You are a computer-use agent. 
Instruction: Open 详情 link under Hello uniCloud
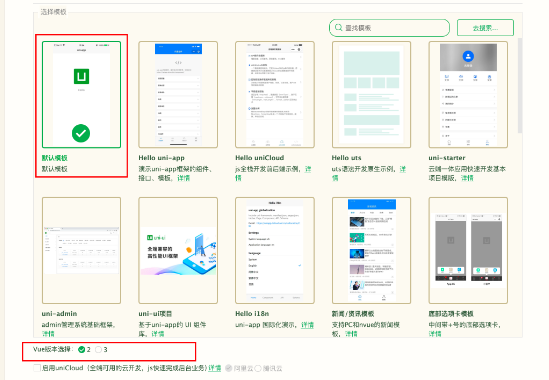point(308,169)
